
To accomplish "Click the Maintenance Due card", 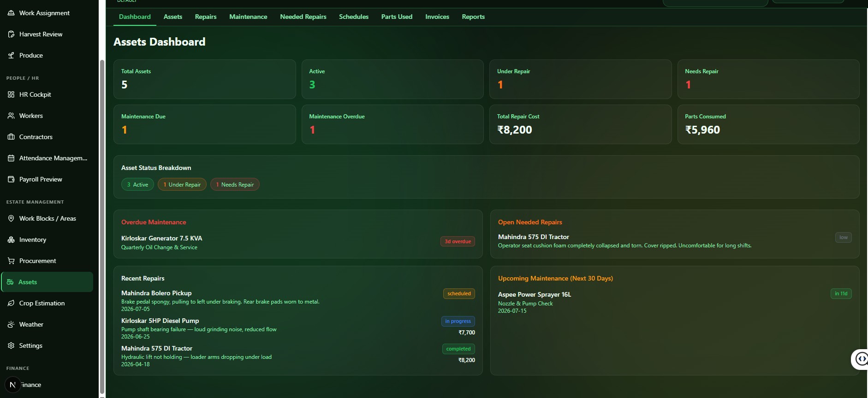I will [x=205, y=124].
